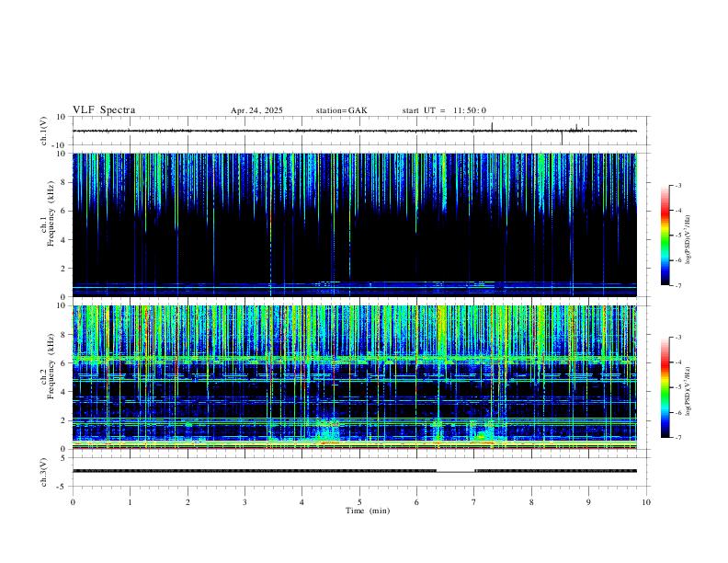The height and width of the screenshot is (563, 728).
Task: Click the "ch.1(V)" waveform axis label
Action: 44,131
